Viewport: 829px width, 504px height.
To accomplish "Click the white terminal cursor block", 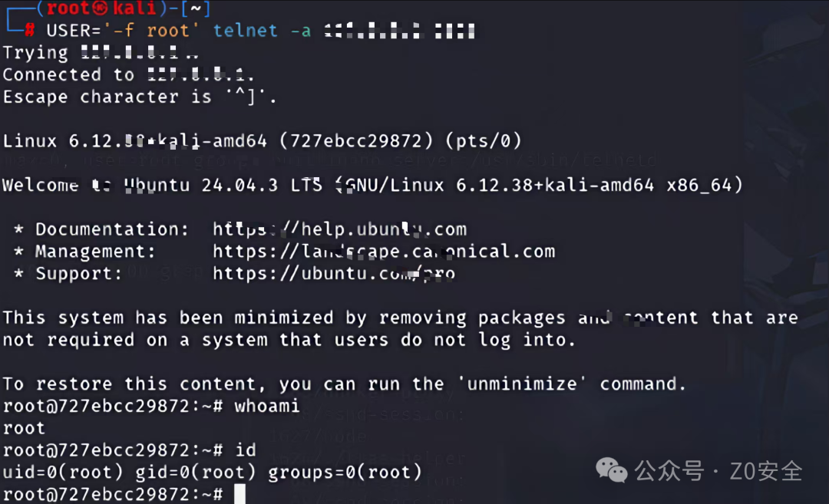I will (239, 494).
